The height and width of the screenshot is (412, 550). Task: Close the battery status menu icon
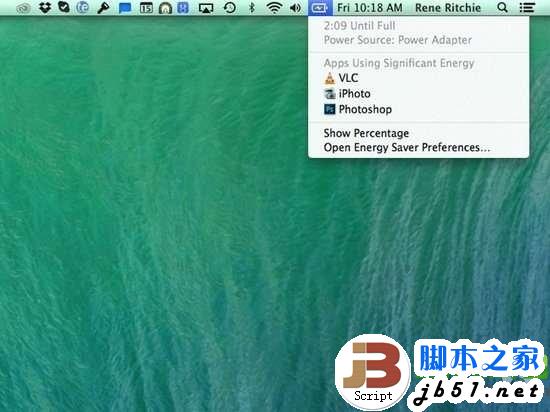(x=320, y=8)
